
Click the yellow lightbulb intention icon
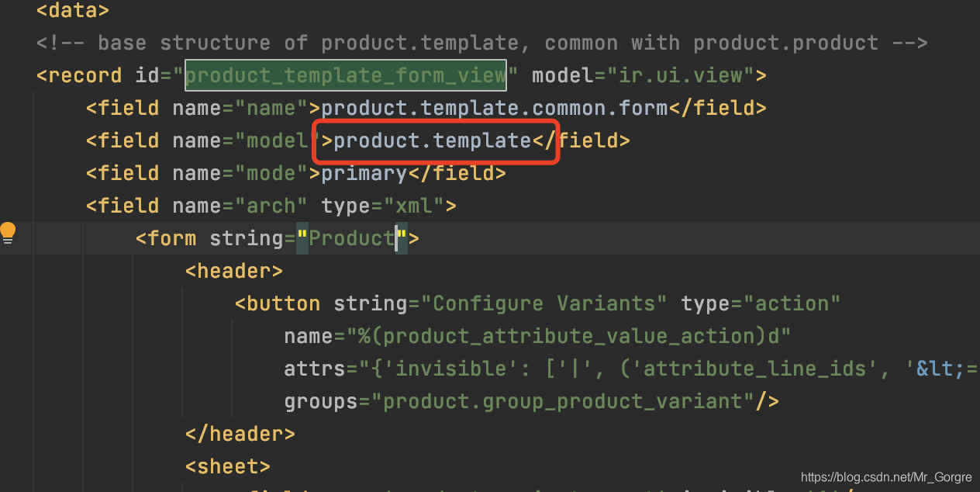tap(9, 232)
